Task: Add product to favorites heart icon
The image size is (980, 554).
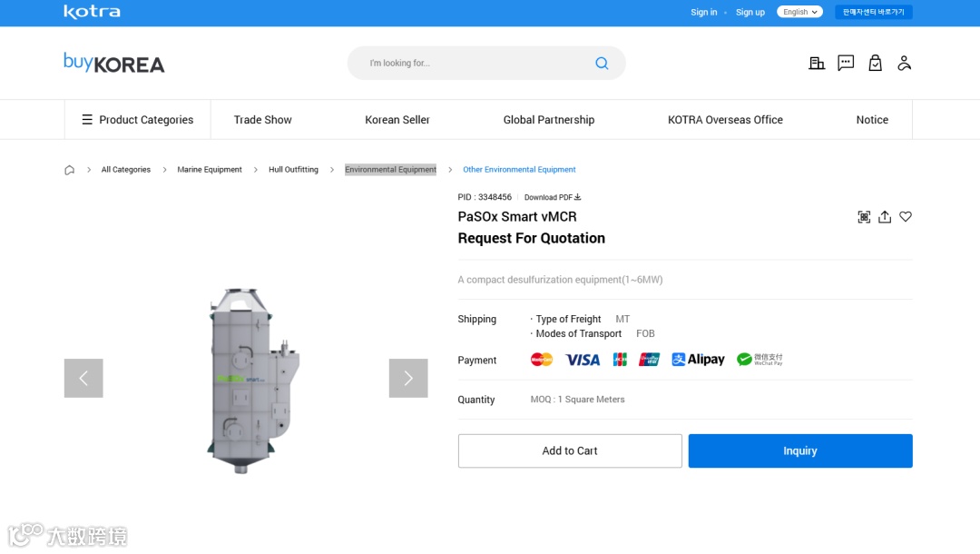Action: (906, 216)
